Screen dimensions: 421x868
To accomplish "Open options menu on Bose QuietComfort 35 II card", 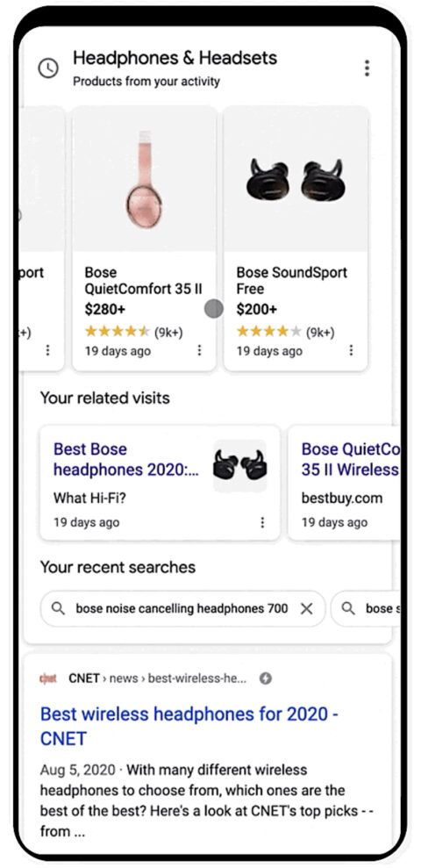I will [199, 350].
